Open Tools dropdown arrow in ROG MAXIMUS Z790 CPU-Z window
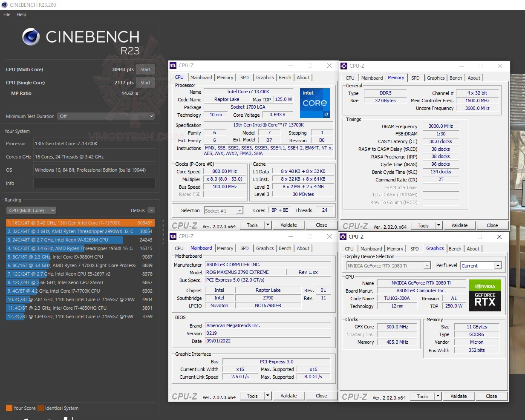525x420 pixels. [268, 396]
